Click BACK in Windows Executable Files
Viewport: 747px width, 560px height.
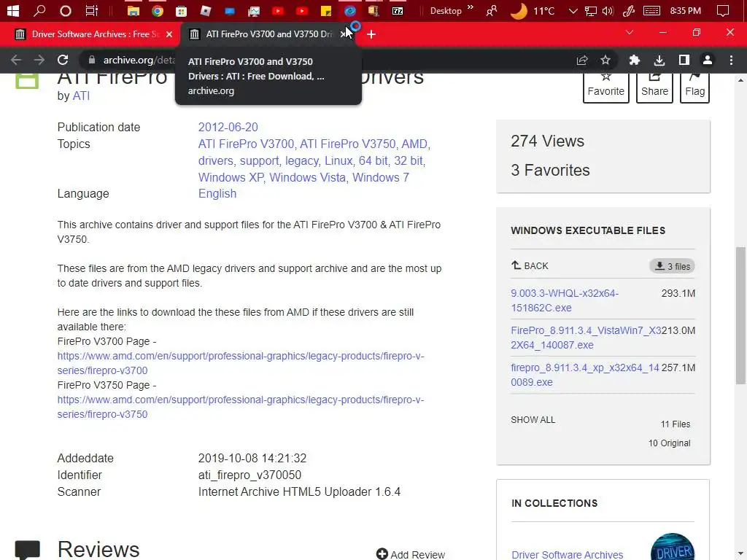[530, 265]
